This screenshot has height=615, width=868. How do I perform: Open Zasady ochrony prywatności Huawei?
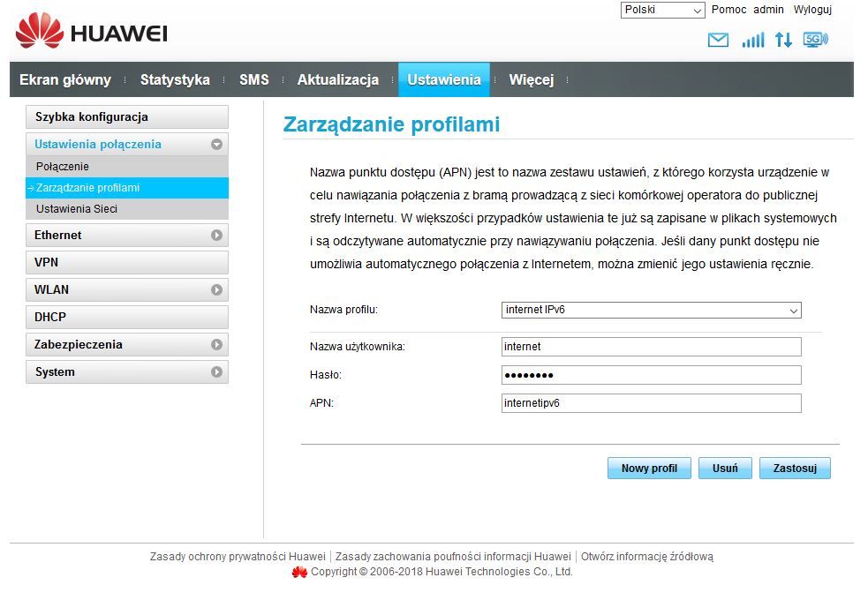click(236, 557)
